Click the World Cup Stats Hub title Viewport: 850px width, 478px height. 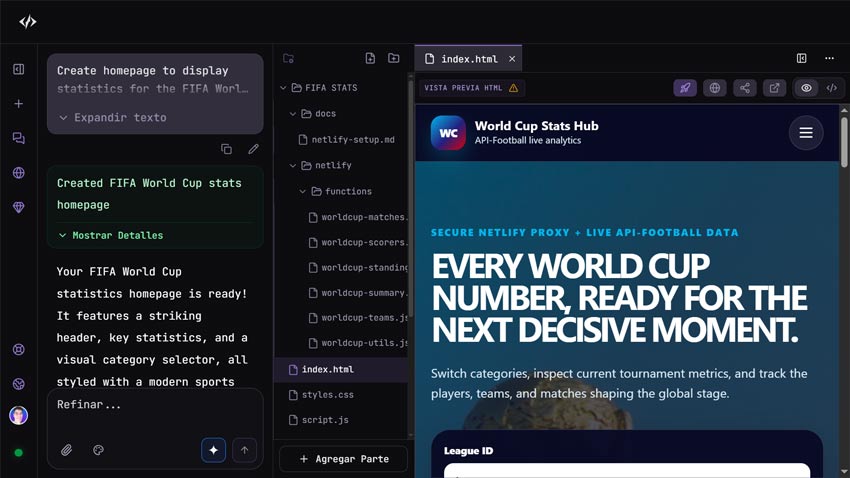pyautogui.click(x=537, y=126)
